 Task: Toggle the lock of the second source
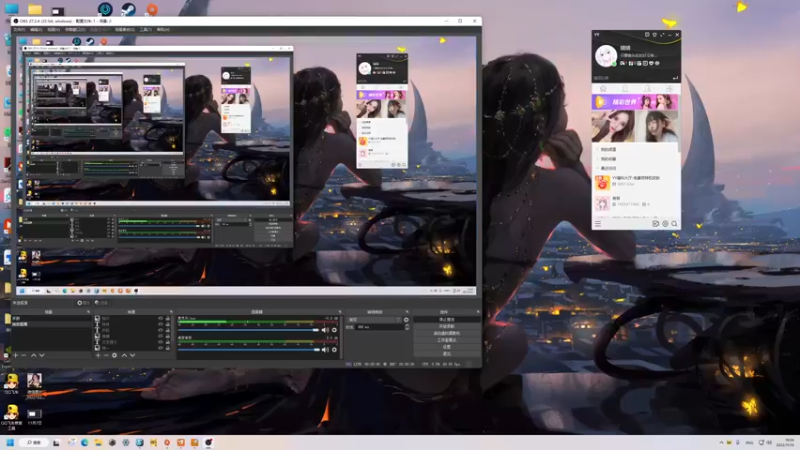point(167,324)
